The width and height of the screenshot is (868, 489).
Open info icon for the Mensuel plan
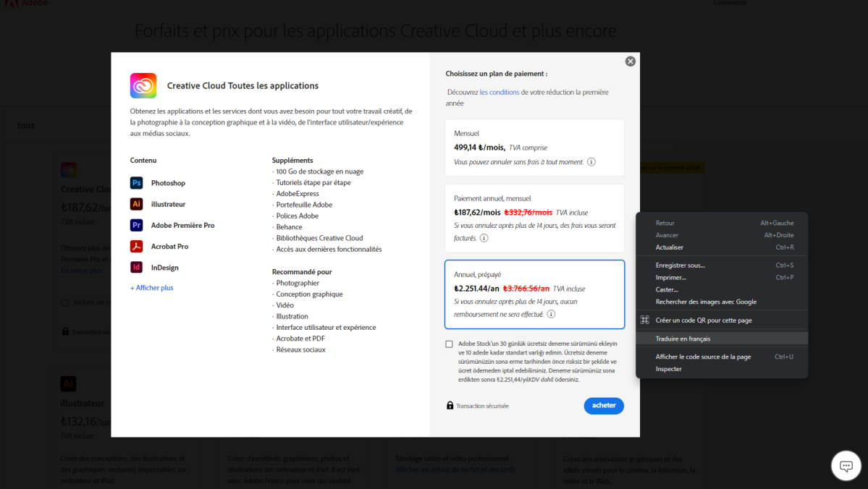(591, 162)
